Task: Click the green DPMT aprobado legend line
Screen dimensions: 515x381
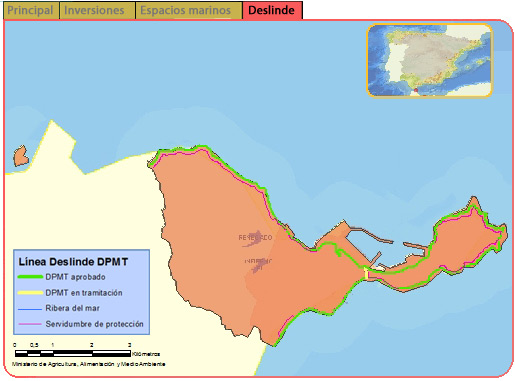Action: pos(30,277)
